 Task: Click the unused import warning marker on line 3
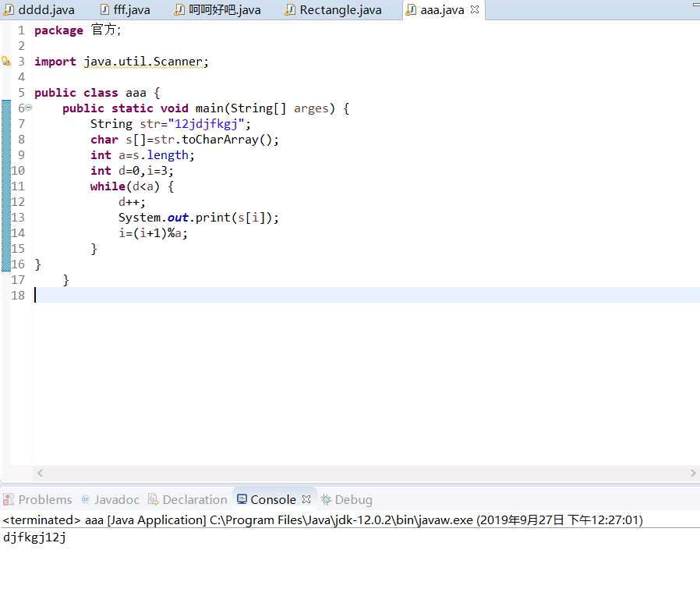(x=5, y=61)
